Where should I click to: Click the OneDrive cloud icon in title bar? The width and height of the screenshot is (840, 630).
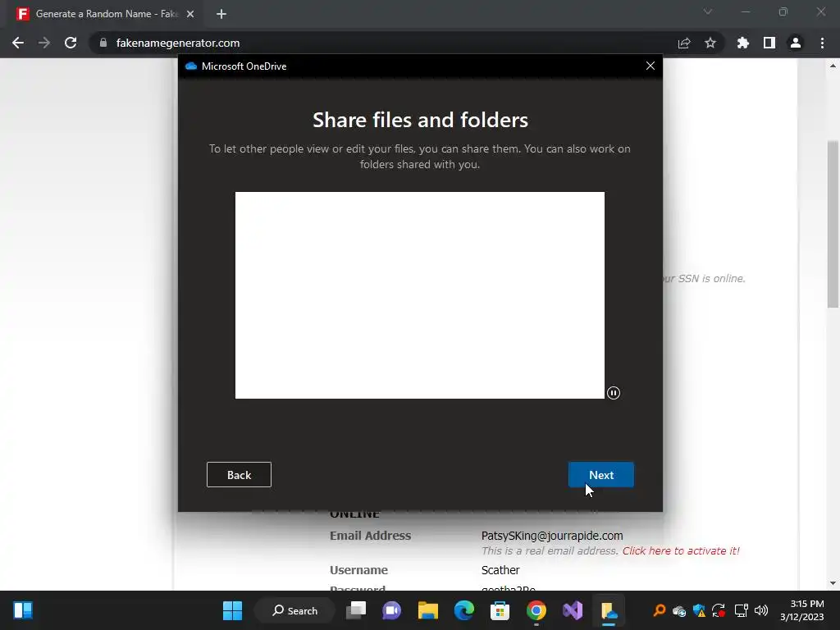tap(190, 66)
